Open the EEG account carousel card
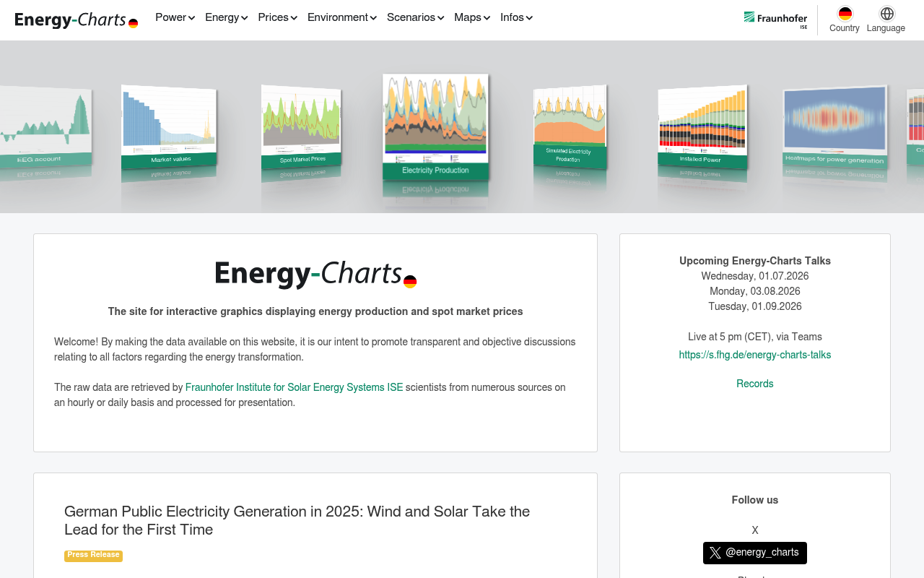 (x=45, y=126)
